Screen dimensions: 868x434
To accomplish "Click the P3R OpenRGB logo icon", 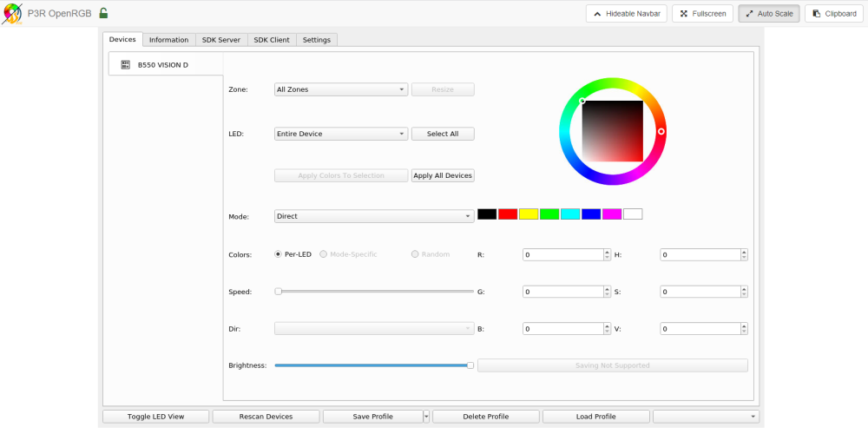I will 12,13.
